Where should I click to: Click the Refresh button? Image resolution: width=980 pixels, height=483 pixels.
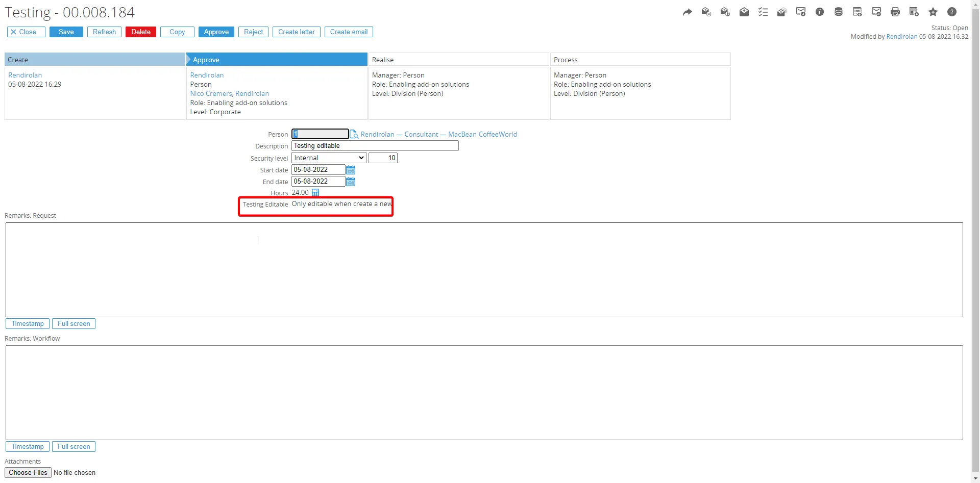104,32
